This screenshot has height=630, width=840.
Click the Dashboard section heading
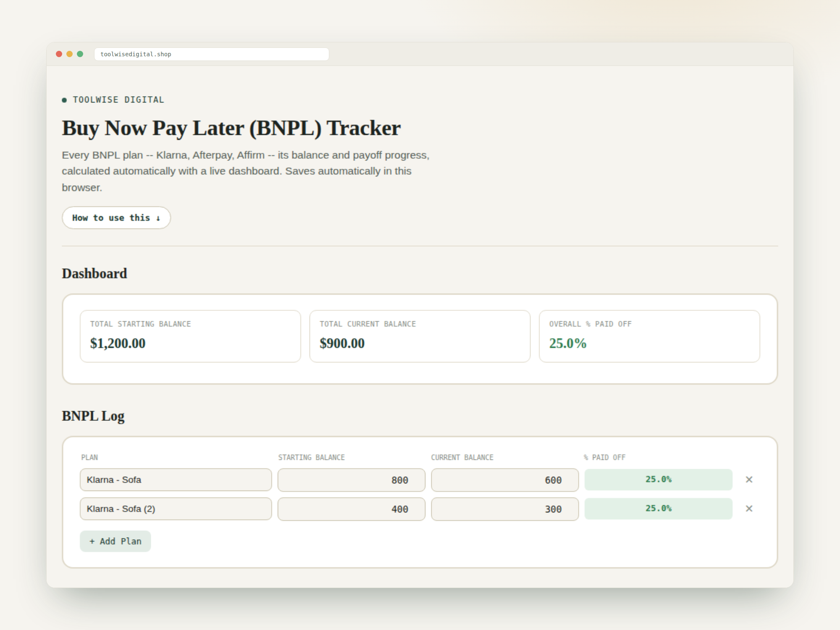tap(94, 273)
